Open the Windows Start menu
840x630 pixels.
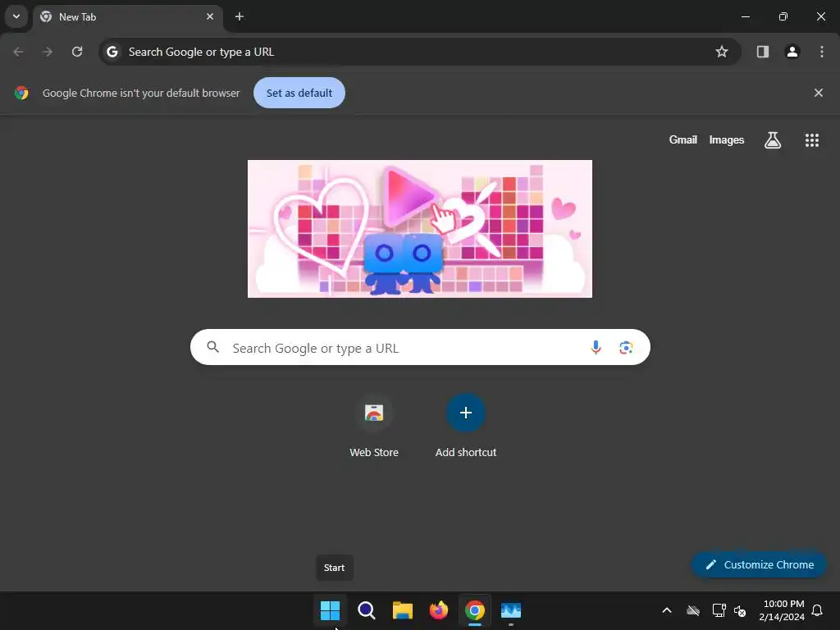pyautogui.click(x=330, y=610)
